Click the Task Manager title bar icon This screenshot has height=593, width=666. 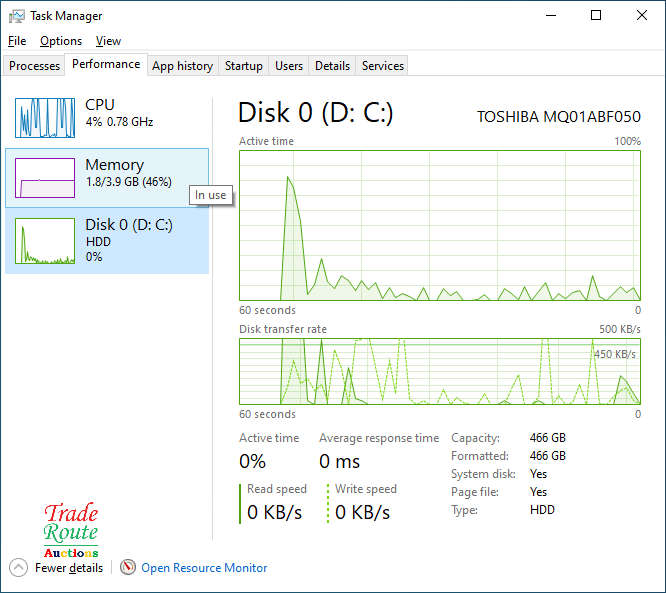[16, 16]
